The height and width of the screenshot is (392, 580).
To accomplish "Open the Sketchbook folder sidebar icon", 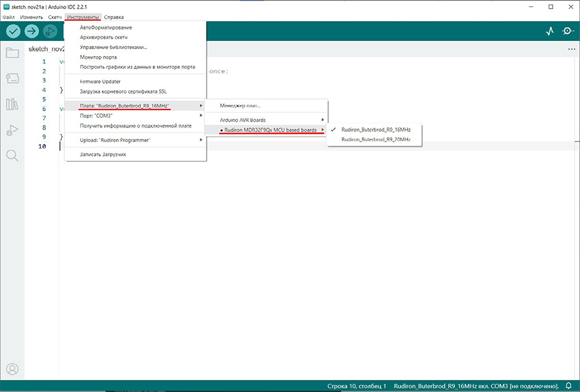I will pos(12,53).
